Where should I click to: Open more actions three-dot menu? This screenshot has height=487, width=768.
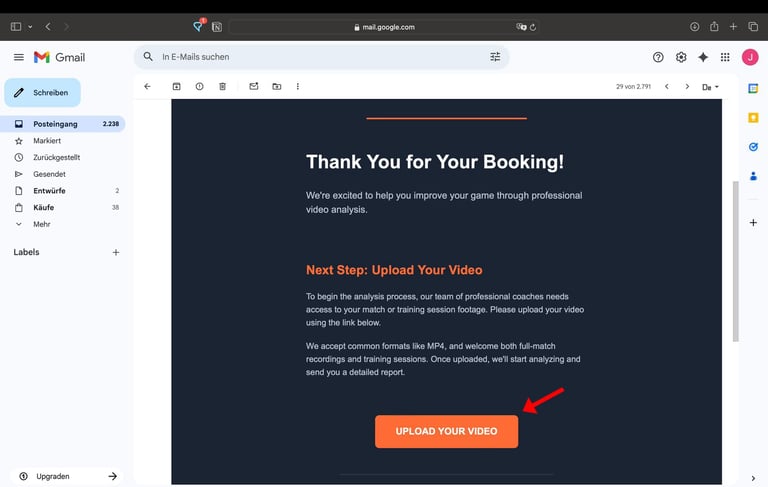[298, 87]
